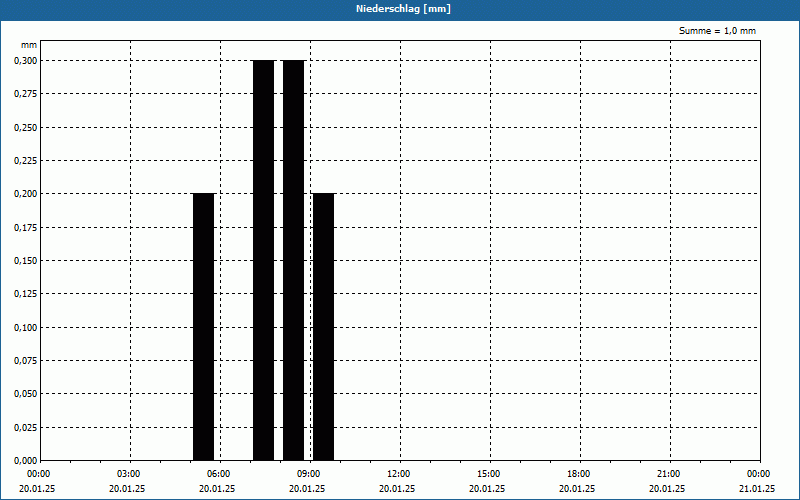The image size is (800, 500).
Task: Click the 15:00 time axis label
Action: pyautogui.click(x=489, y=474)
